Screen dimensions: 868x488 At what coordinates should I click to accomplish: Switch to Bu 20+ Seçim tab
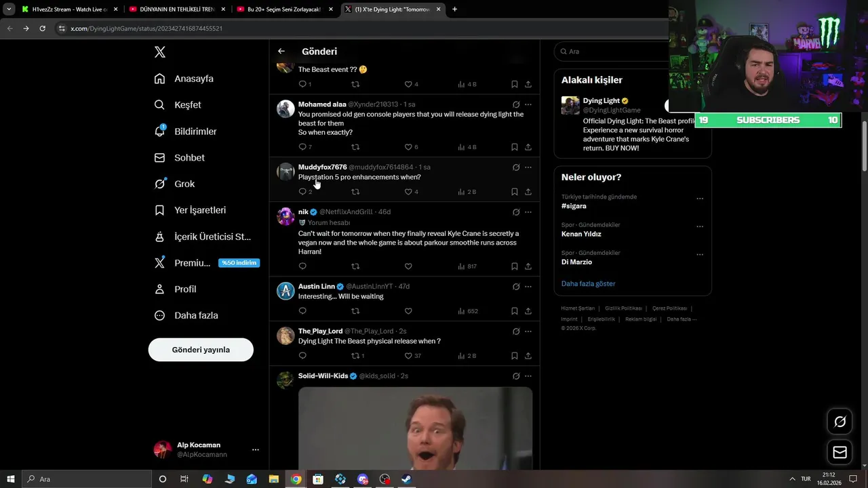[283, 9]
